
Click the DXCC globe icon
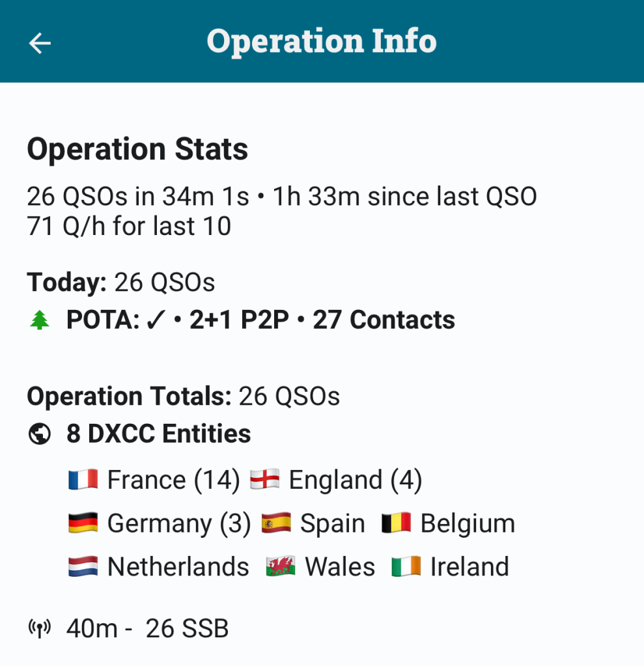[40, 434]
